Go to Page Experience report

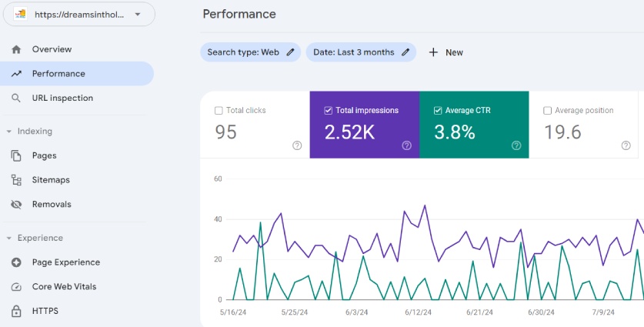[66, 262]
